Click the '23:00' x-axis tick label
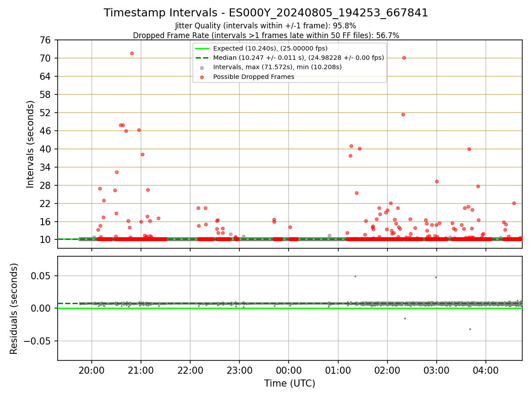The image size is (532, 399). coord(239,370)
